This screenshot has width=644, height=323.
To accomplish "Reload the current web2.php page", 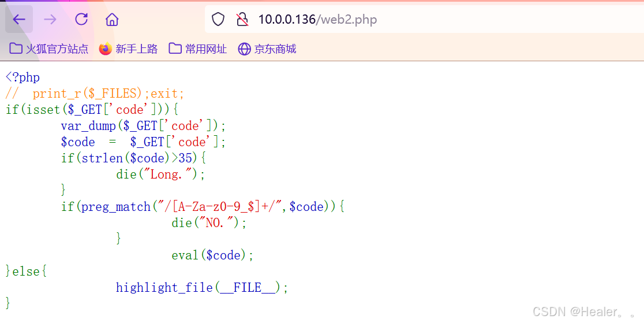I will click(81, 19).
